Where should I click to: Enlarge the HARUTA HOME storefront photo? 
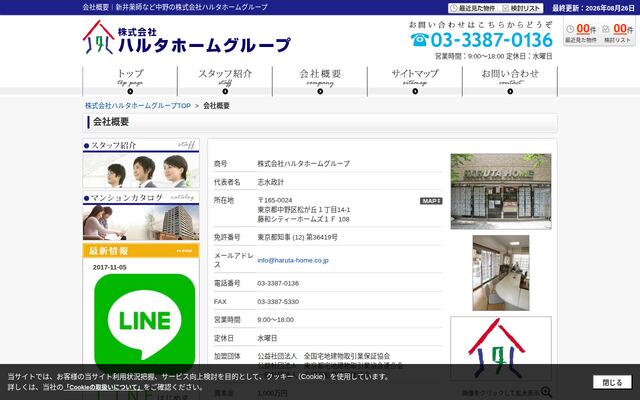501,191
